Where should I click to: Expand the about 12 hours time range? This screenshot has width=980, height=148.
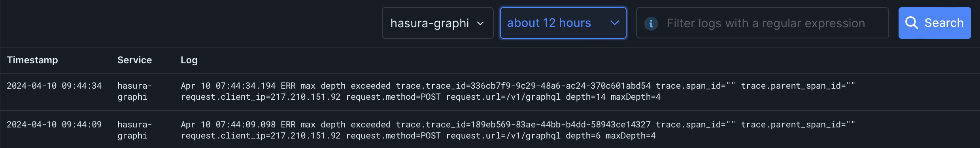click(563, 23)
